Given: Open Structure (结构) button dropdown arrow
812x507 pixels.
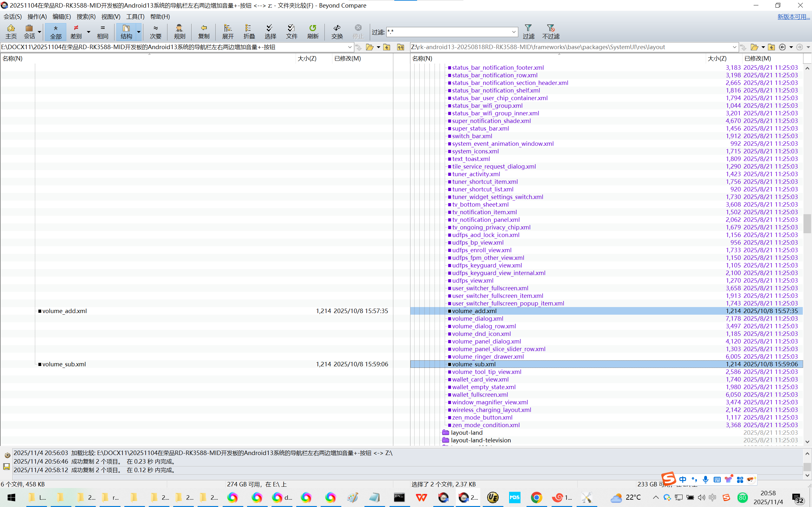Looking at the screenshot, I should pyautogui.click(x=139, y=32).
